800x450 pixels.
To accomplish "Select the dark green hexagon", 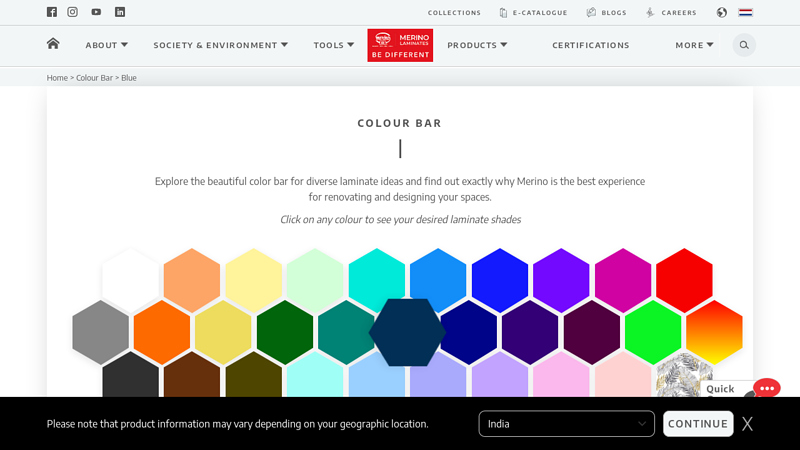I will (x=285, y=332).
